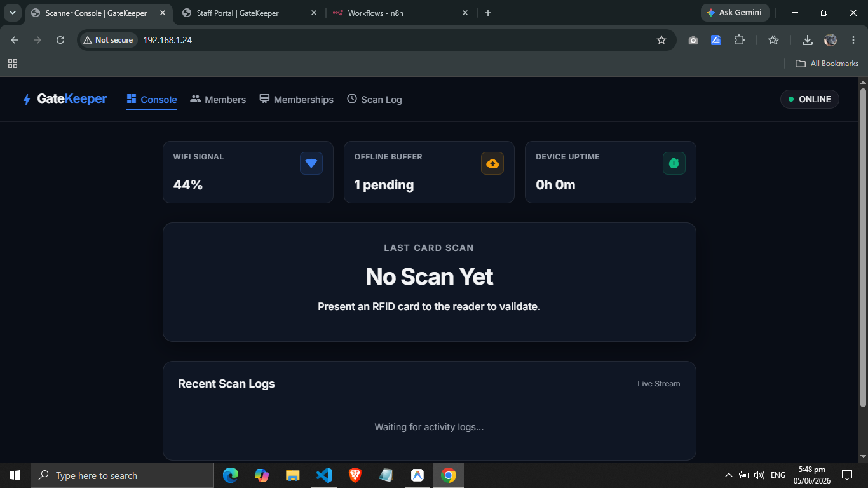Open the notebook app in taskbar
This screenshot has width=868, height=488.
coord(386,475)
